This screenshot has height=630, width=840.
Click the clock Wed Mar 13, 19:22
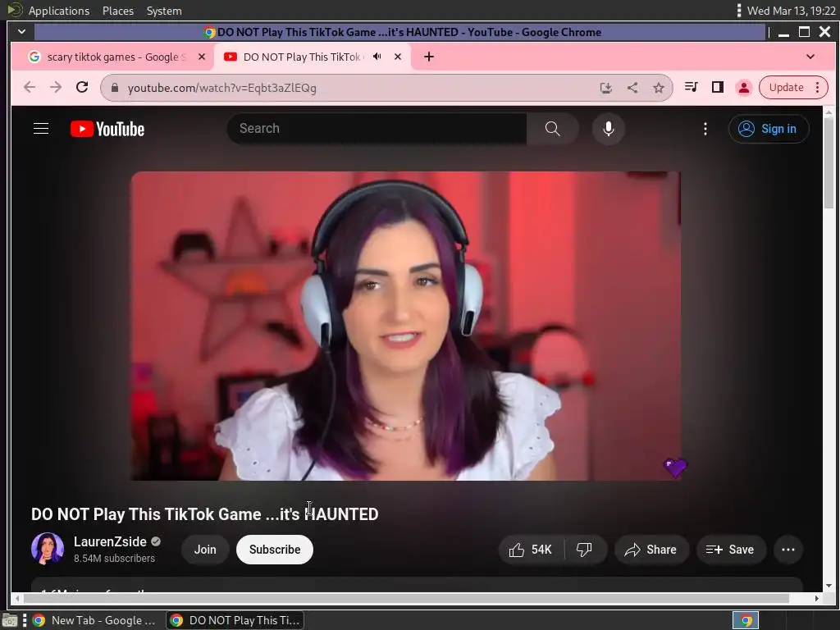tap(791, 11)
